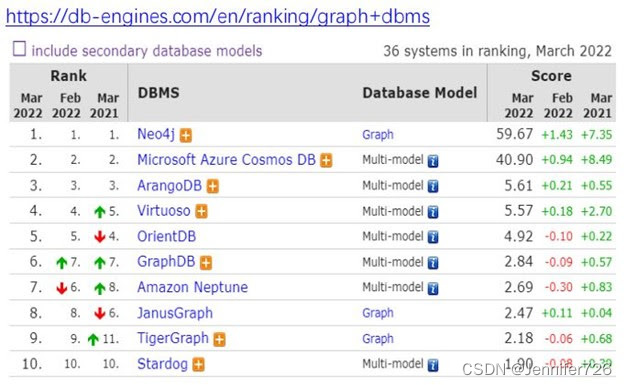The height and width of the screenshot is (385, 627).
Task: Click the plus icon beside ArangoDB
Action: [213, 186]
